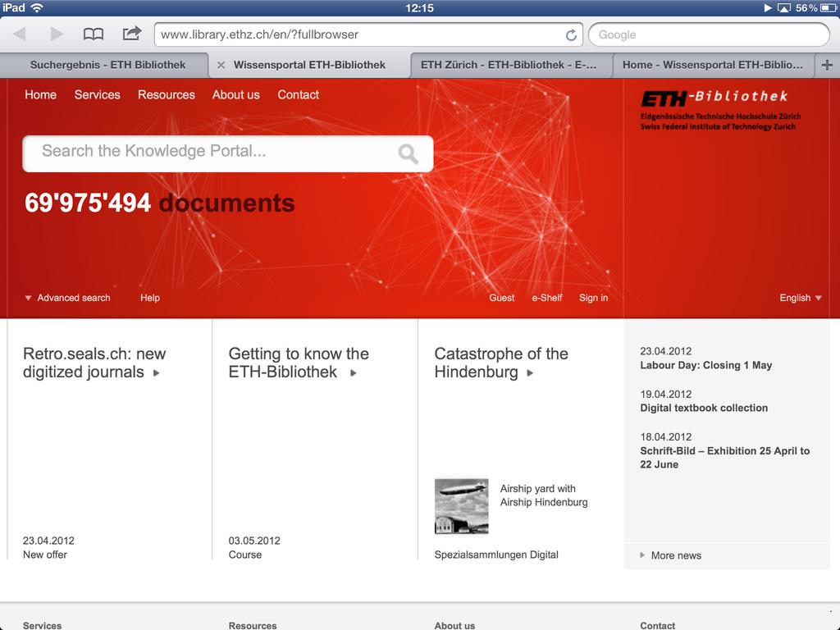Viewport: 840px width, 630px height.
Task: Tap the battery status indicator
Action: click(829, 8)
